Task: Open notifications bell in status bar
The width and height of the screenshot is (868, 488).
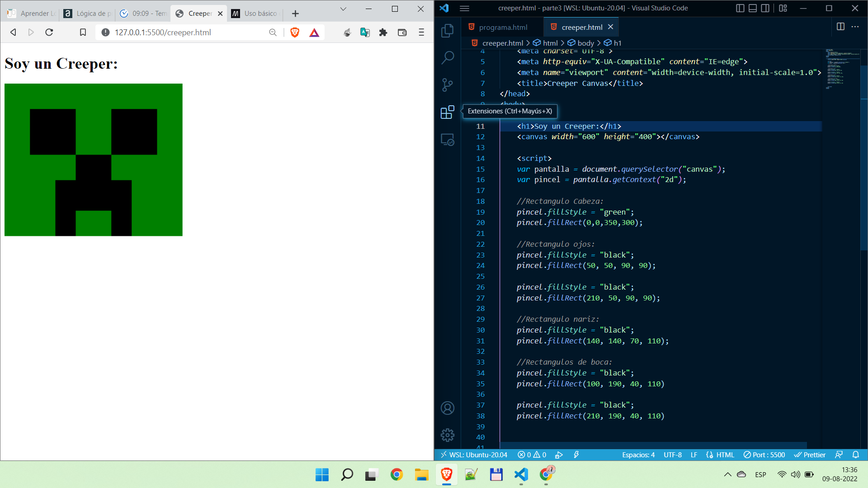Action: coord(856,455)
